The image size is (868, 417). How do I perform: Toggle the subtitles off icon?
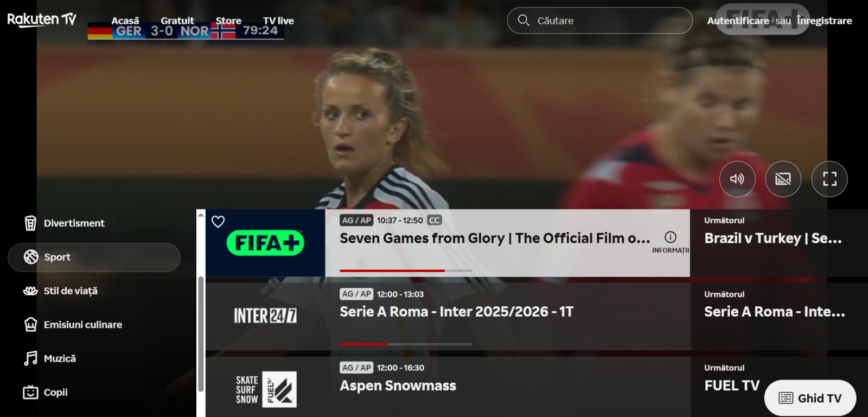(x=783, y=179)
